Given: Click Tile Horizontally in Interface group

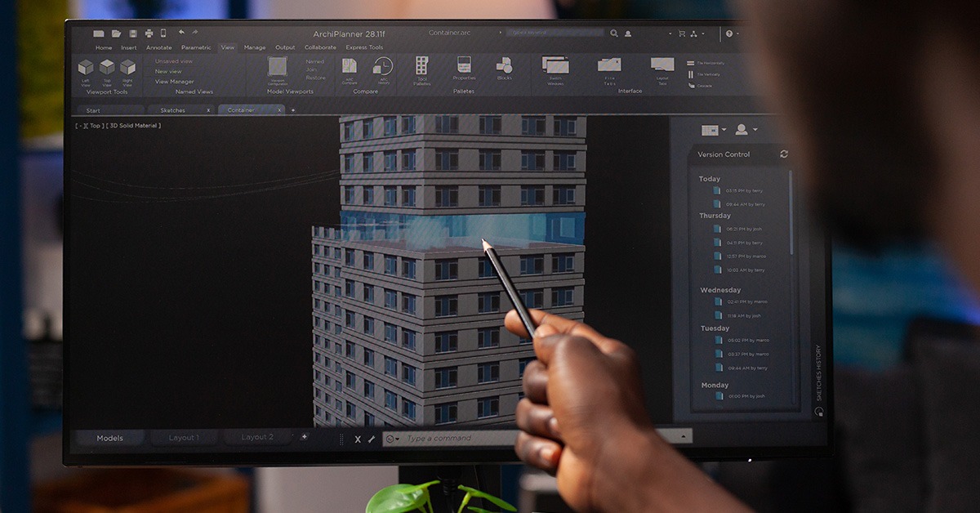Looking at the screenshot, I should click(x=707, y=63).
